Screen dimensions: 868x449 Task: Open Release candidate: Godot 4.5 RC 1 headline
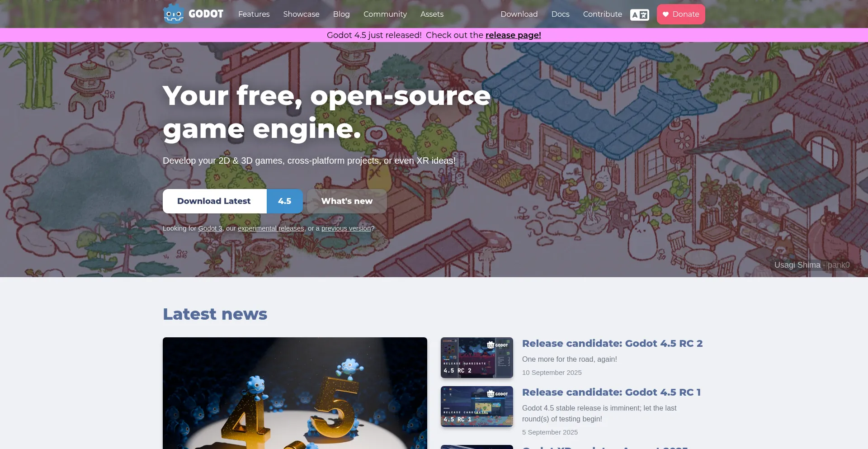[611, 392]
